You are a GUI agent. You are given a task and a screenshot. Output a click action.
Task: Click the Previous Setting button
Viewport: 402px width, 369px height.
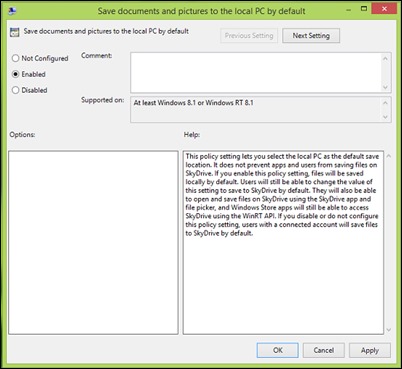tap(249, 36)
